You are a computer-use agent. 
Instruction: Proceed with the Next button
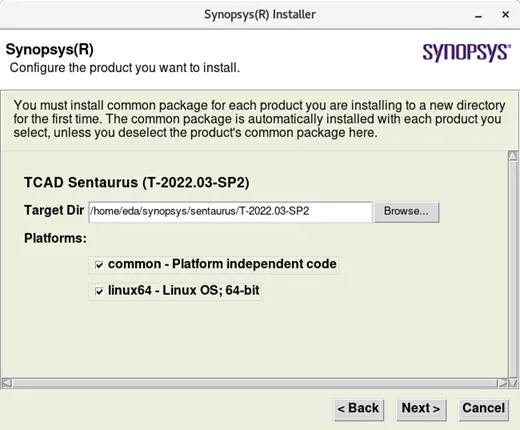421,409
